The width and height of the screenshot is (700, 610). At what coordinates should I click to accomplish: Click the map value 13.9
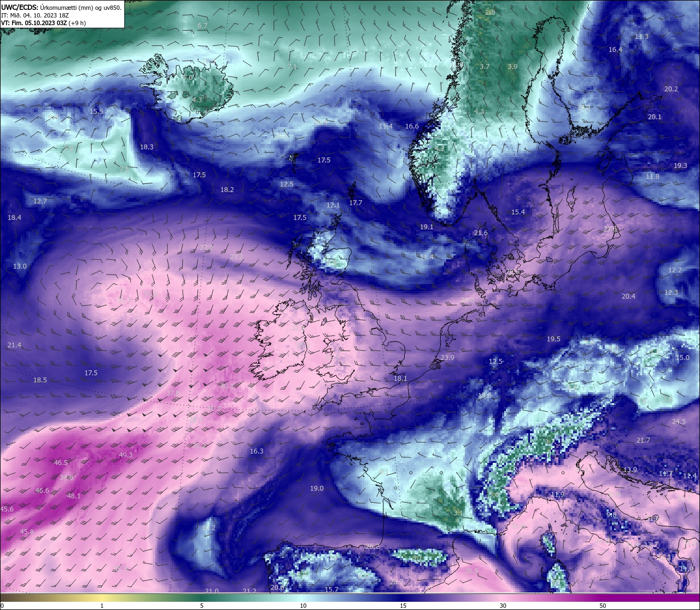[630, 470]
